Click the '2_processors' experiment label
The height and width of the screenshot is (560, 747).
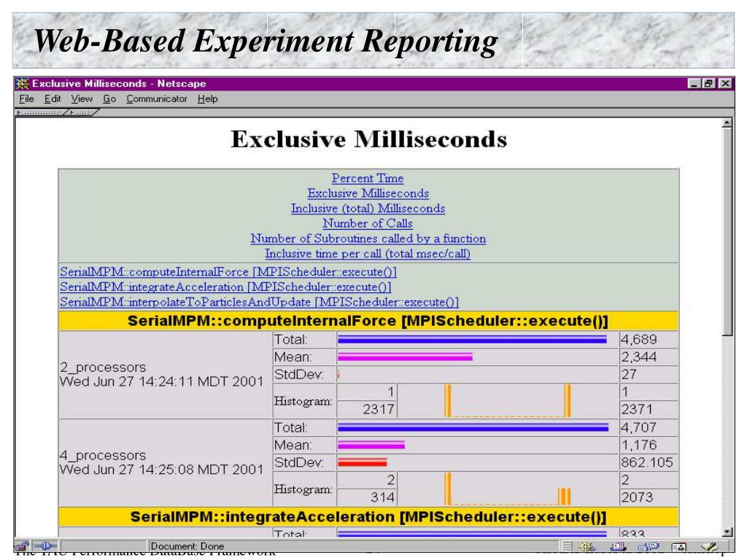click(x=103, y=367)
